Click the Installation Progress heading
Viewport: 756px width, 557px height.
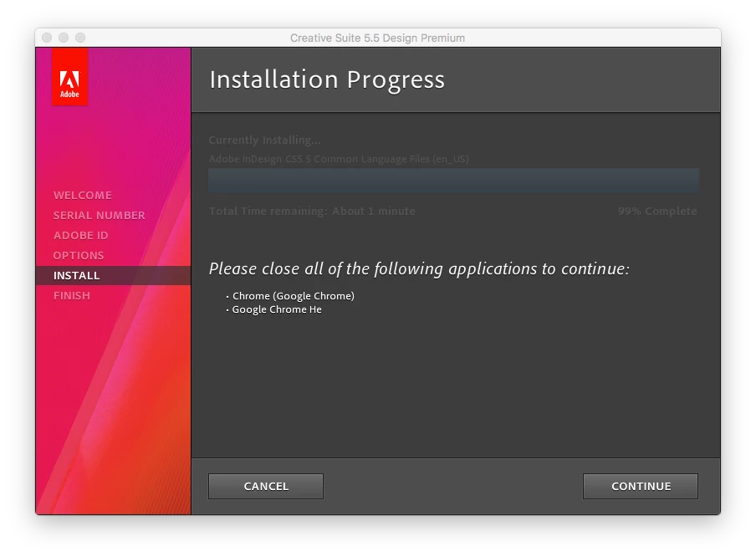point(327,79)
